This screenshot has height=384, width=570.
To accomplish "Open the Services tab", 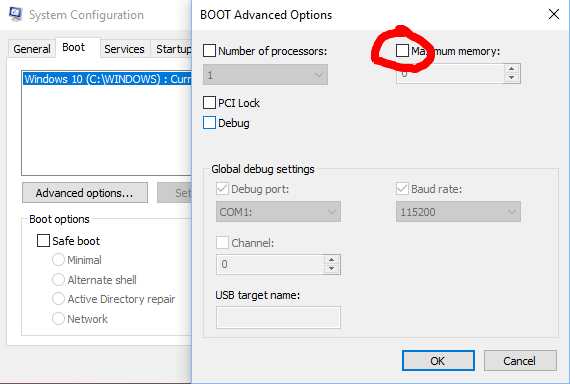I will tap(124, 49).
